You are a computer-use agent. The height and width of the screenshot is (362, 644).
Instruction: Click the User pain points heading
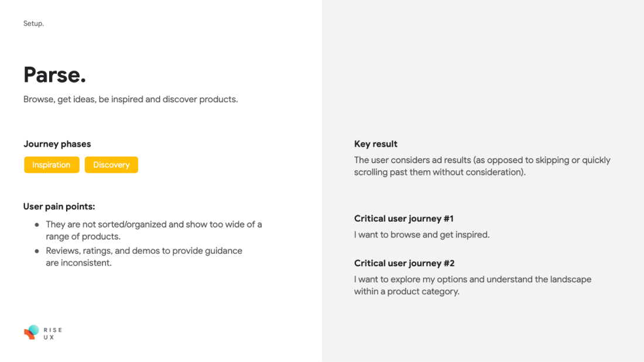point(59,206)
